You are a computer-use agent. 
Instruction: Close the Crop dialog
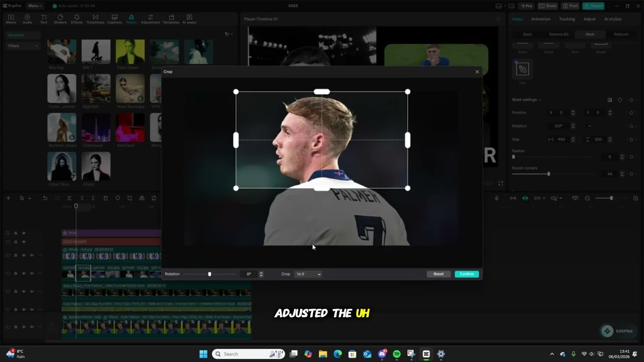477,72
